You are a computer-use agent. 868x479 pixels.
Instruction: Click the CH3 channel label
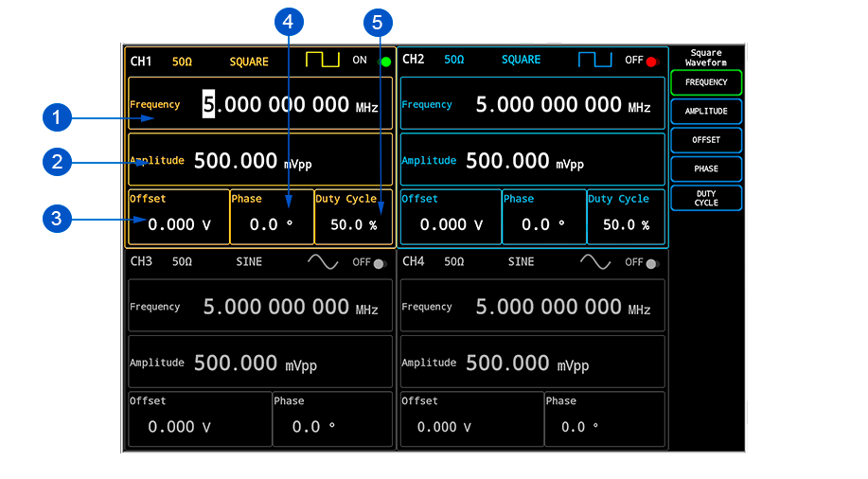pos(141,261)
